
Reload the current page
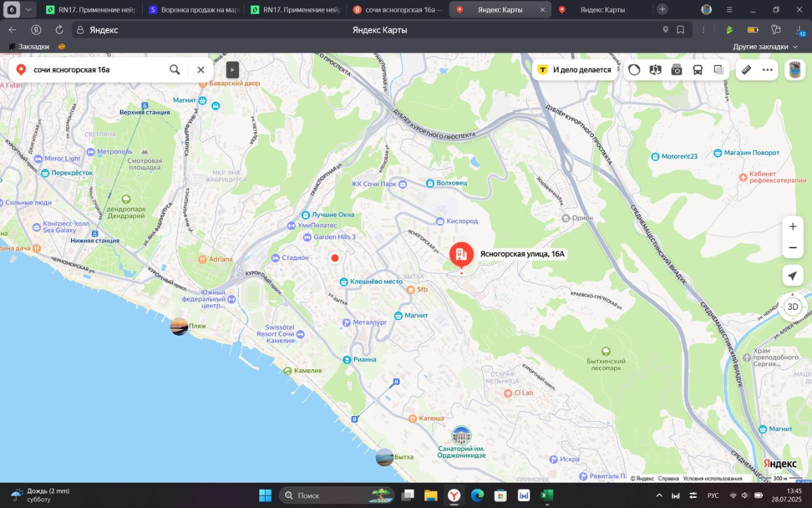click(x=60, y=30)
